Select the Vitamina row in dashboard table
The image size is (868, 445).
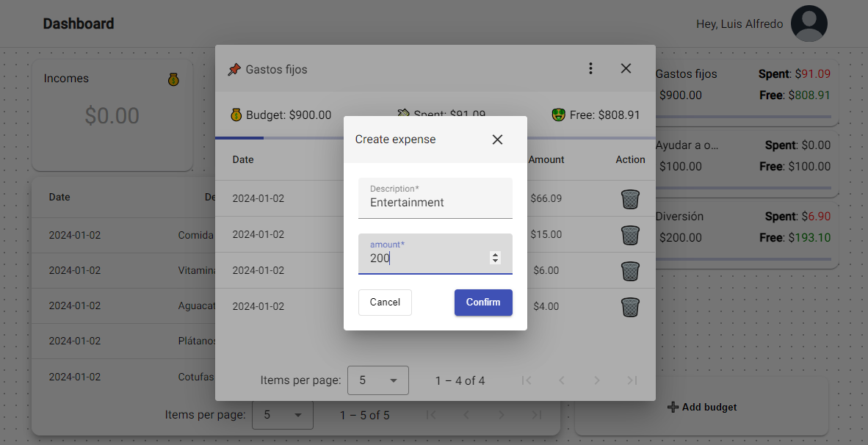pyautogui.click(x=123, y=271)
